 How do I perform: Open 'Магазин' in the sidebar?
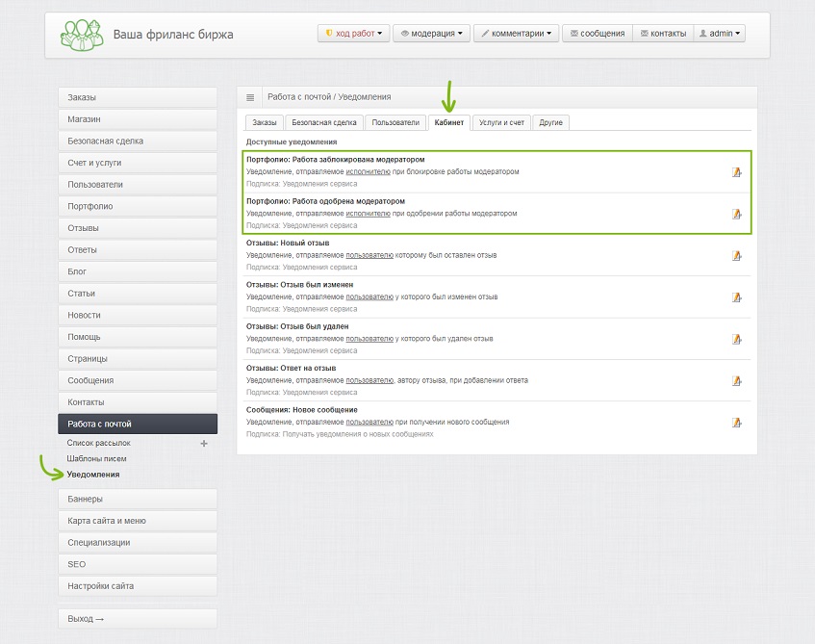coord(138,119)
